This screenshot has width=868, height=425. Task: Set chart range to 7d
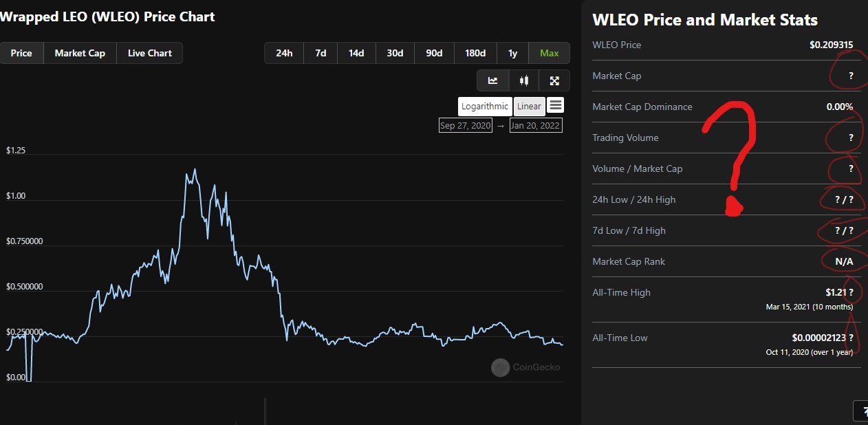click(x=321, y=53)
